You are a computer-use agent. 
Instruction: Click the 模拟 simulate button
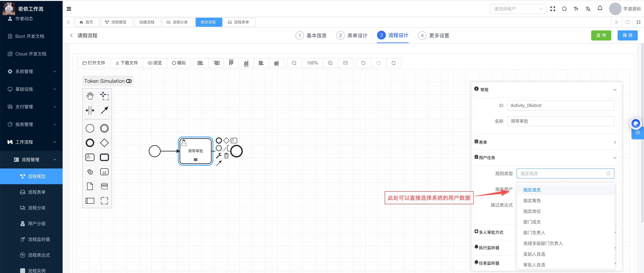(x=179, y=63)
